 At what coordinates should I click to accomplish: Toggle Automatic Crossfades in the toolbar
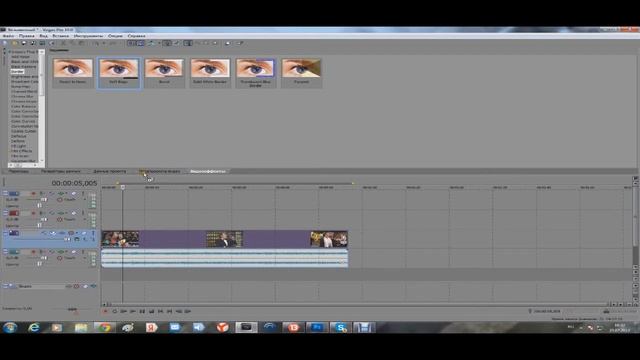point(140,43)
